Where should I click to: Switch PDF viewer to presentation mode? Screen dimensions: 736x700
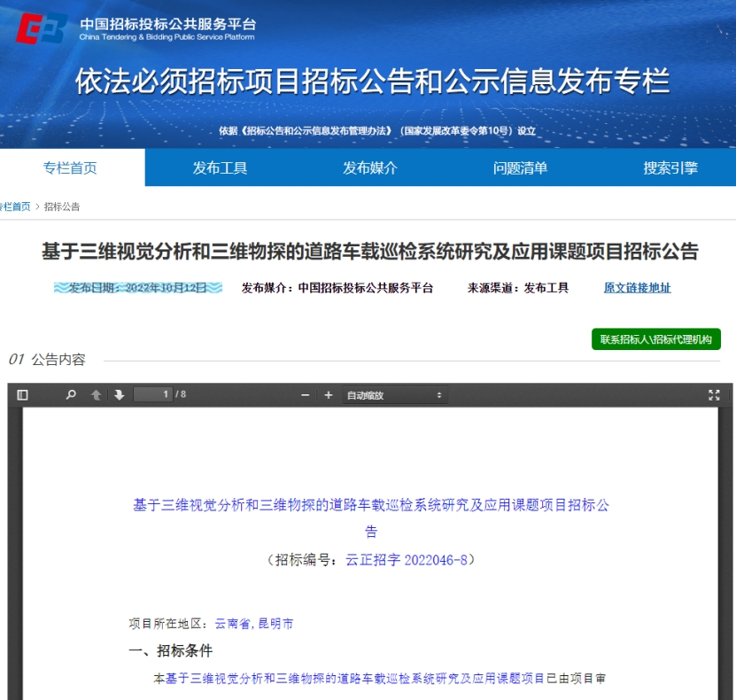[714, 395]
